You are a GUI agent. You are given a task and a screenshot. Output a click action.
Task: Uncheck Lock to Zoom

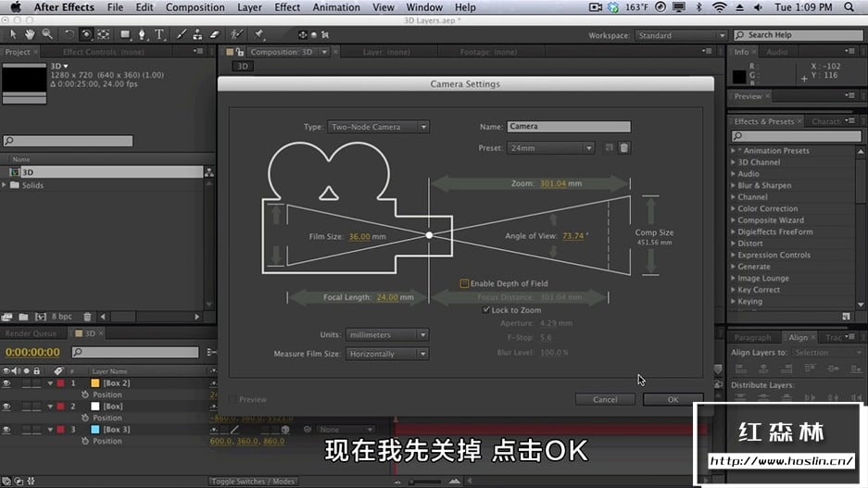point(486,310)
